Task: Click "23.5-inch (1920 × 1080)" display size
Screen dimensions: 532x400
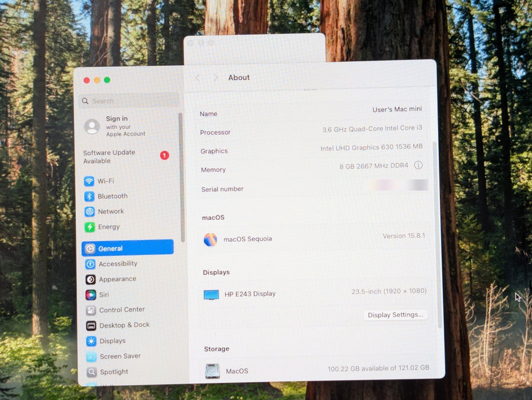Action: [x=389, y=291]
